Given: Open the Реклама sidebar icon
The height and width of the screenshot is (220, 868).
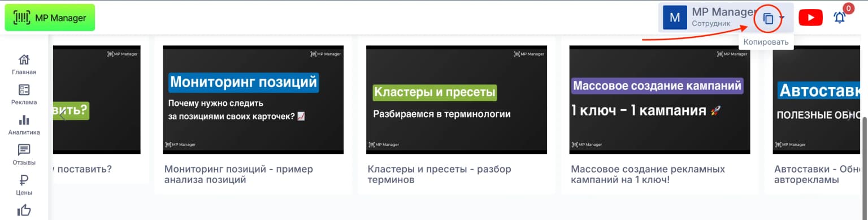Looking at the screenshot, I should point(24,90).
